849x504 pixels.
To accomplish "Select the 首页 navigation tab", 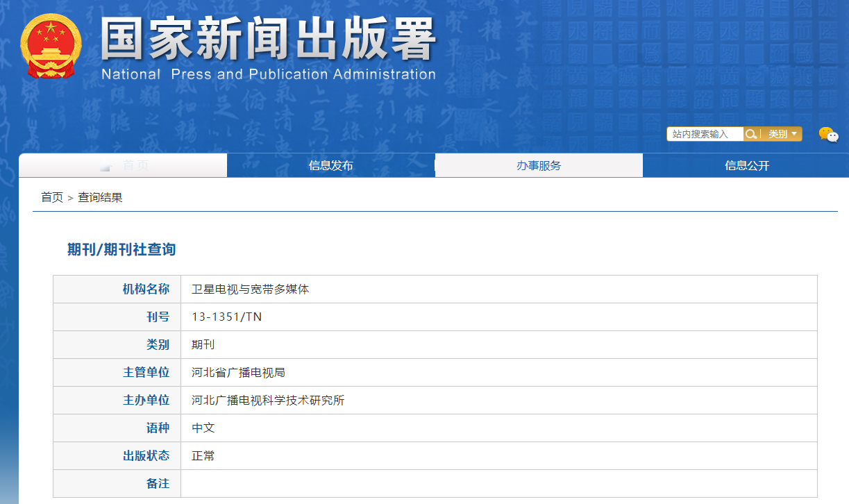I will click(x=135, y=165).
